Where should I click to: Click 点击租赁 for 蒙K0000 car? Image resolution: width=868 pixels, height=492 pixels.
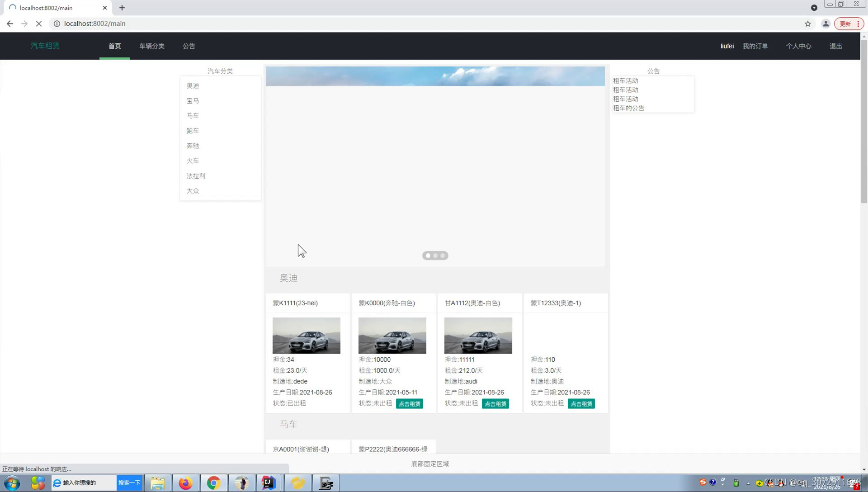pos(410,403)
